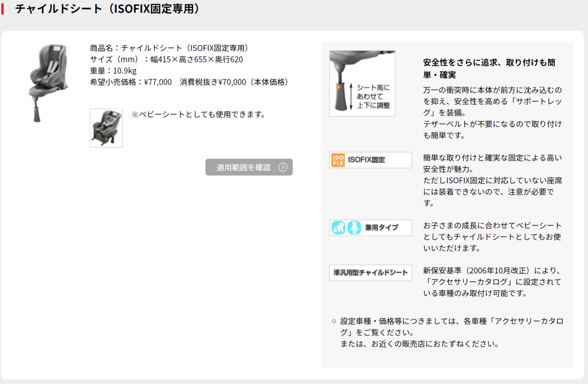Click the arrow icon in 適用範囲を確認 button
Image resolution: width=588 pixels, height=384 pixels.
pos(283,167)
